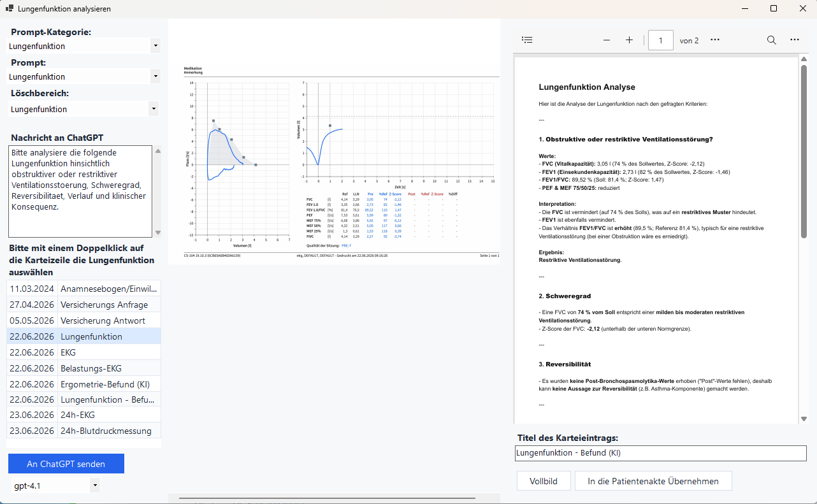Toggle the PDF table of contents sidebar
Image resolution: width=817 pixels, height=504 pixels.
click(x=527, y=40)
